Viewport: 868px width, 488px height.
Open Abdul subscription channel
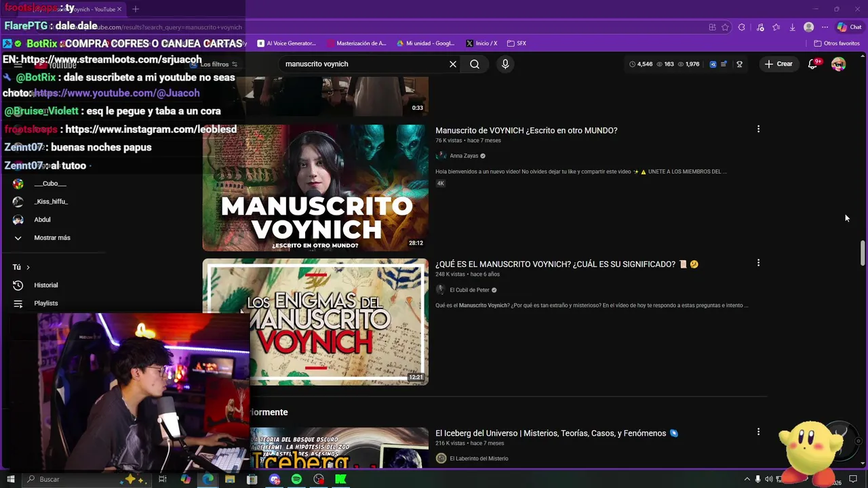pyautogui.click(x=42, y=220)
